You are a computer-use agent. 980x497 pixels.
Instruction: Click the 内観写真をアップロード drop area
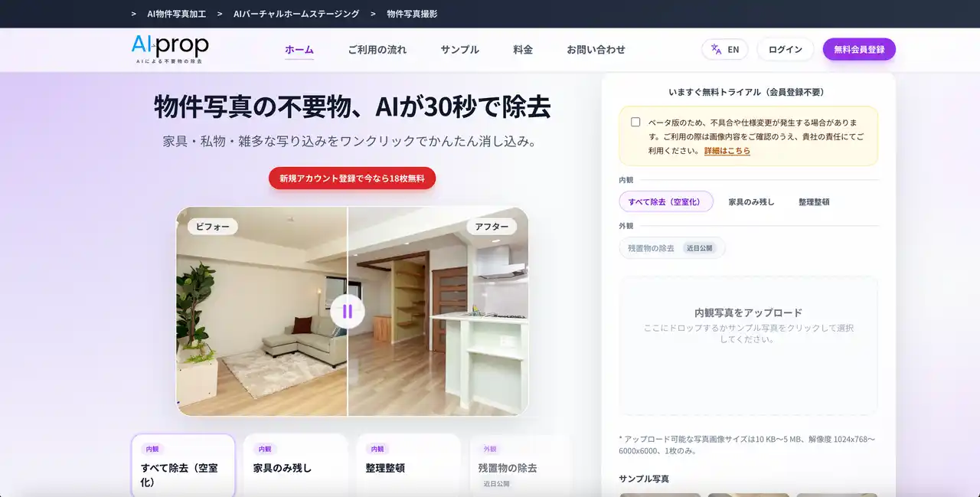pos(748,345)
